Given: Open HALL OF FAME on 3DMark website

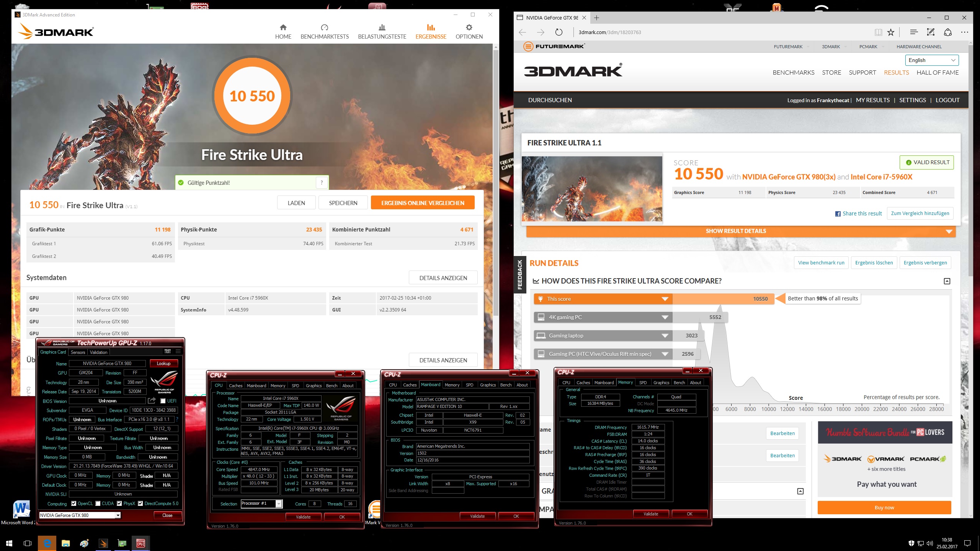Looking at the screenshot, I should (x=938, y=73).
